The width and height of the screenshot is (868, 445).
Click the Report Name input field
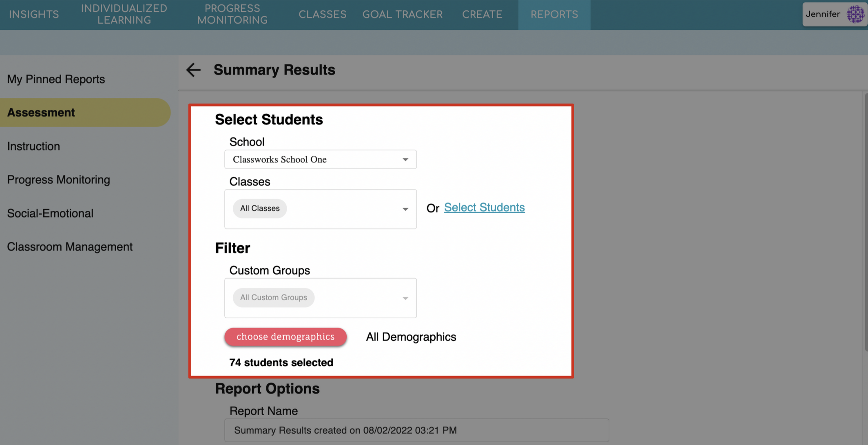(x=416, y=430)
